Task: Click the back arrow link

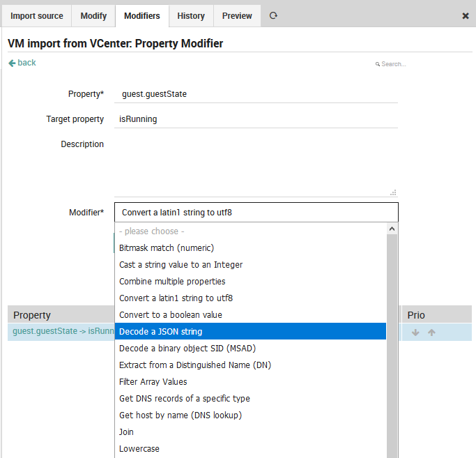Action: coord(22,63)
